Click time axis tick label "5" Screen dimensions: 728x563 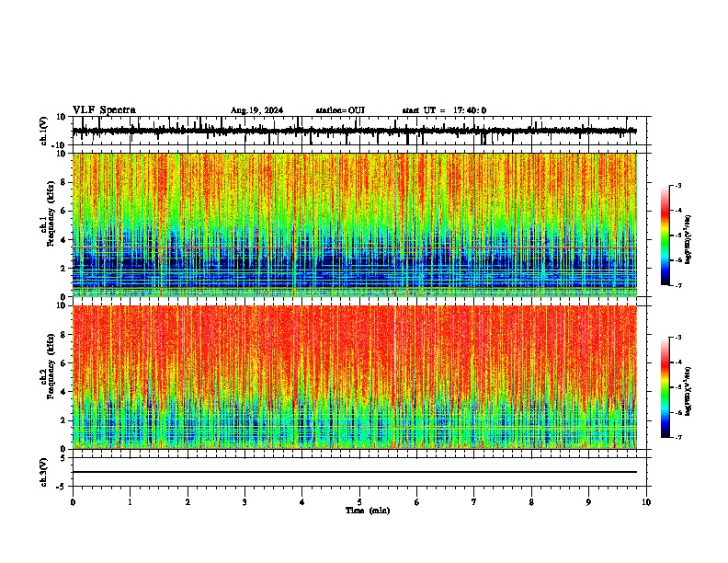[359, 502]
